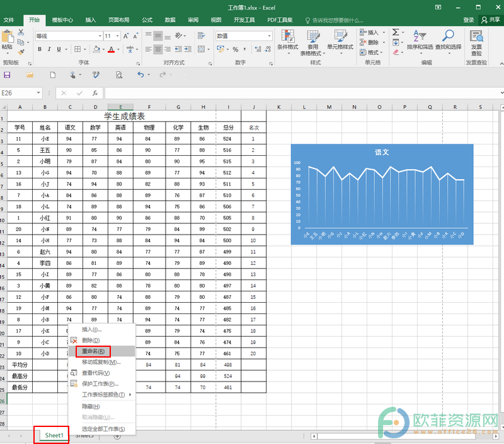The image size is (504, 444).
Task: Click the Paste icon in clipboard group
Action: click(7, 37)
